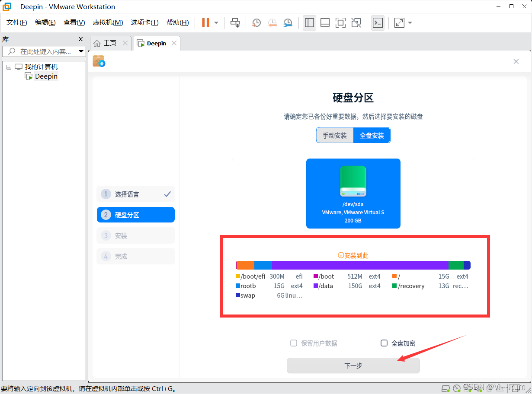Image resolution: width=532 pixels, height=394 pixels.
Task: Click the purple /data segment of partition bar
Action: coord(360,265)
